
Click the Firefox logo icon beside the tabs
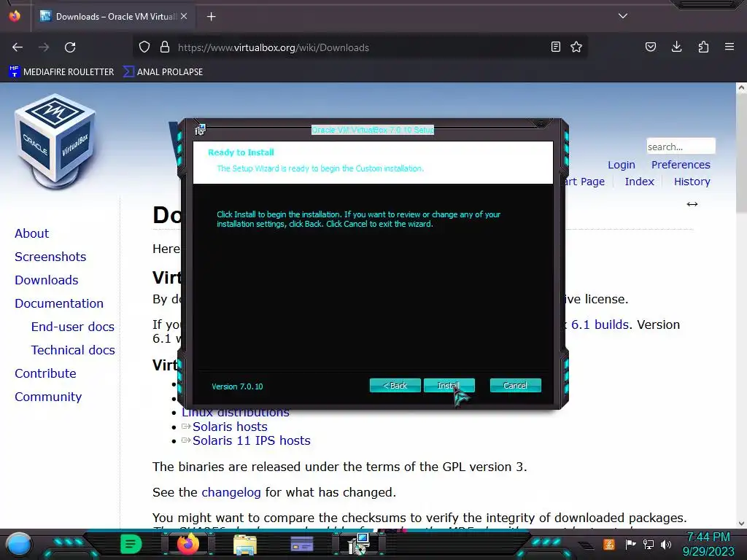[15, 16]
